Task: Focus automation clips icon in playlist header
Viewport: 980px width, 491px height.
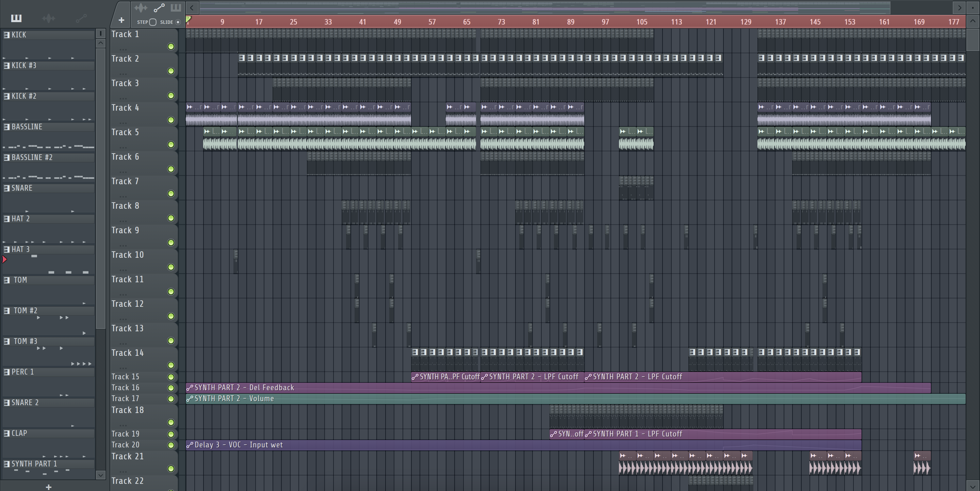Action: (x=159, y=7)
